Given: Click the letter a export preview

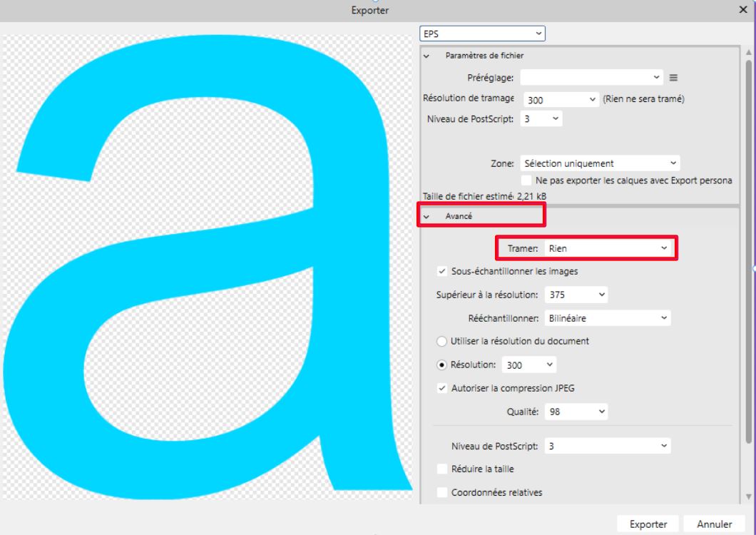Looking at the screenshot, I should click(208, 267).
